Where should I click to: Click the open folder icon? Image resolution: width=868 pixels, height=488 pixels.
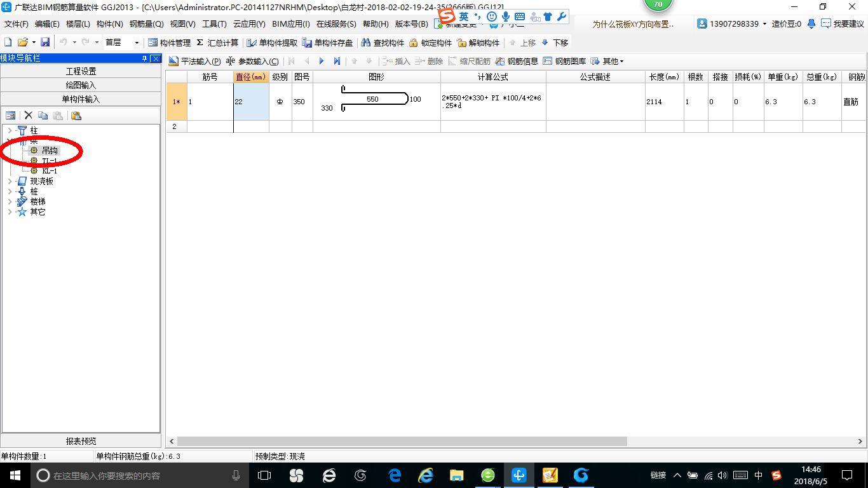point(22,43)
